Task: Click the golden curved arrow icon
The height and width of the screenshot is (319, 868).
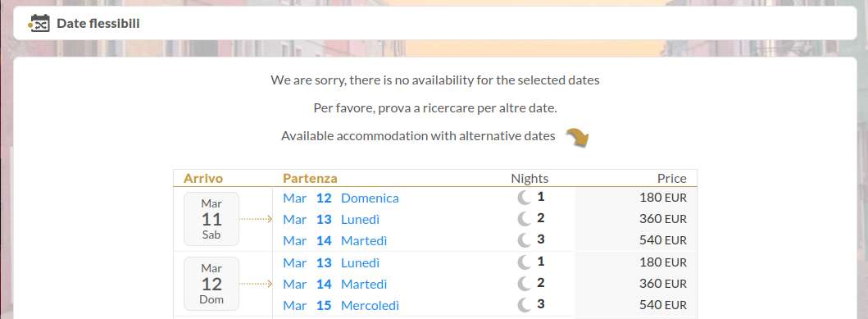Action: click(577, 137)
